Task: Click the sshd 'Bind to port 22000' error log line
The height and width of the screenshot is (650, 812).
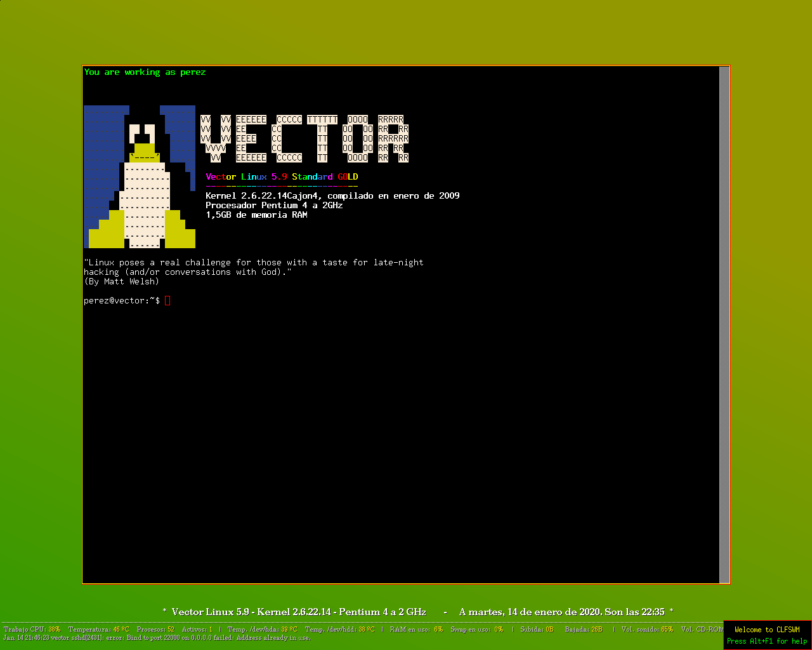Action: point(157,638)
